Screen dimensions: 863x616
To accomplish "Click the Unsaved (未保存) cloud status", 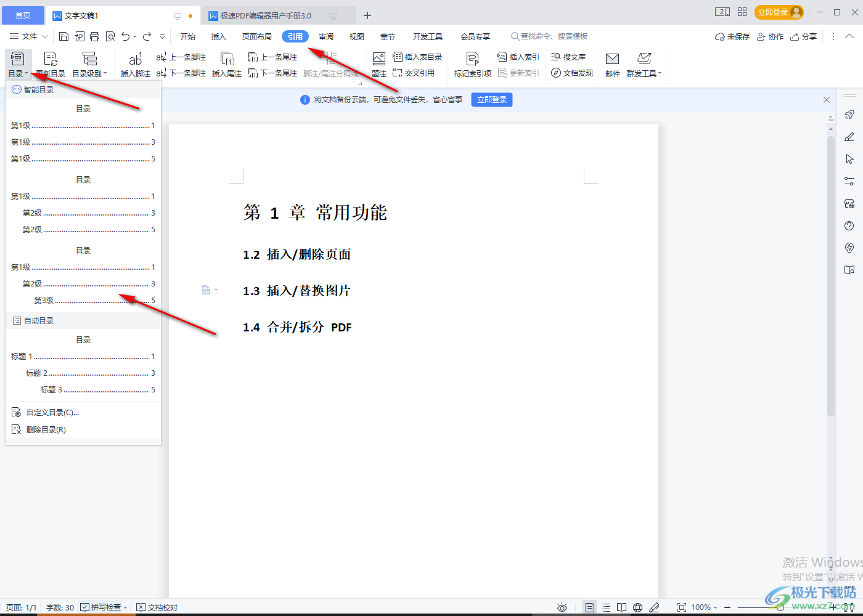I will tap(732, 36).
